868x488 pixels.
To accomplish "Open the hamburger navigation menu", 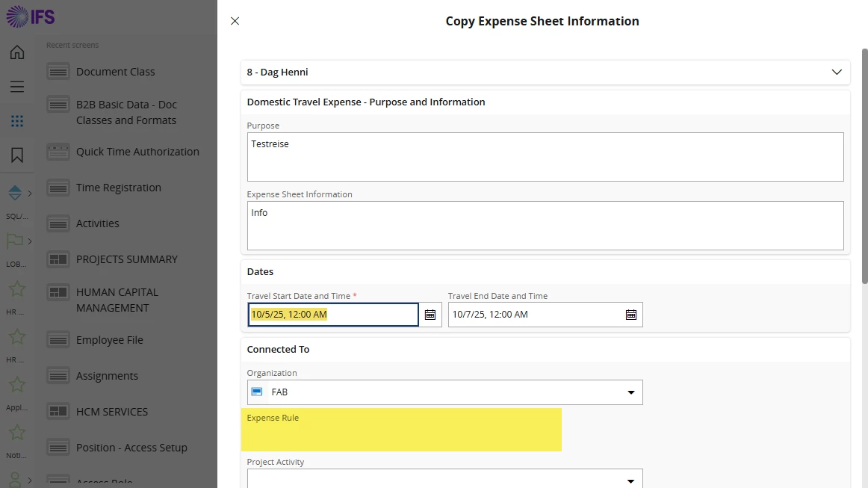I will pyautogui.click(x=16, y=87).
